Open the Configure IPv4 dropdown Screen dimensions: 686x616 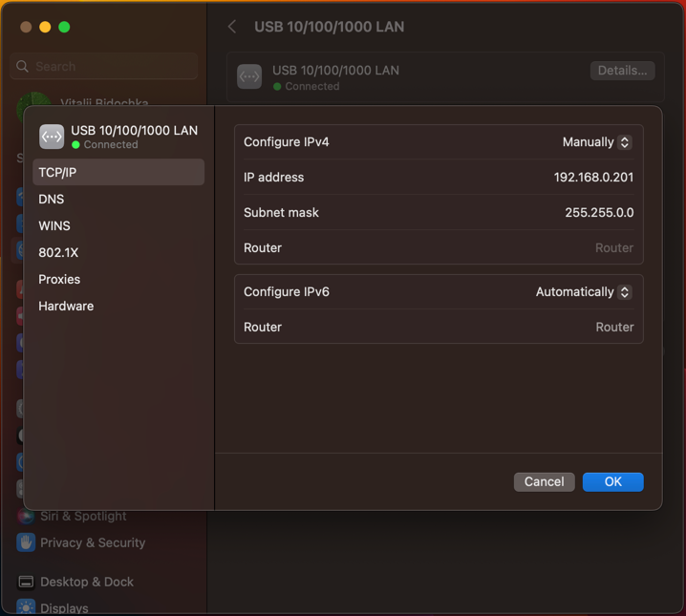click(x=597, y=142)
